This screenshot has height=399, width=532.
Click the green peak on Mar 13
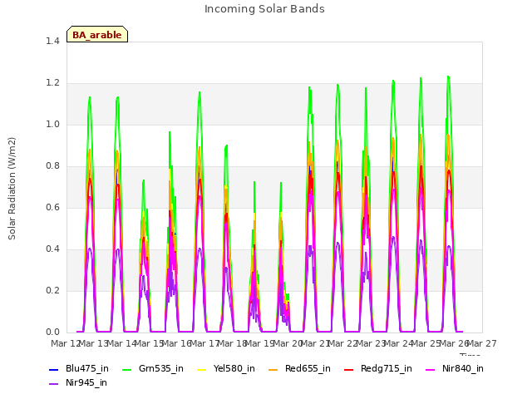(90, 98)
